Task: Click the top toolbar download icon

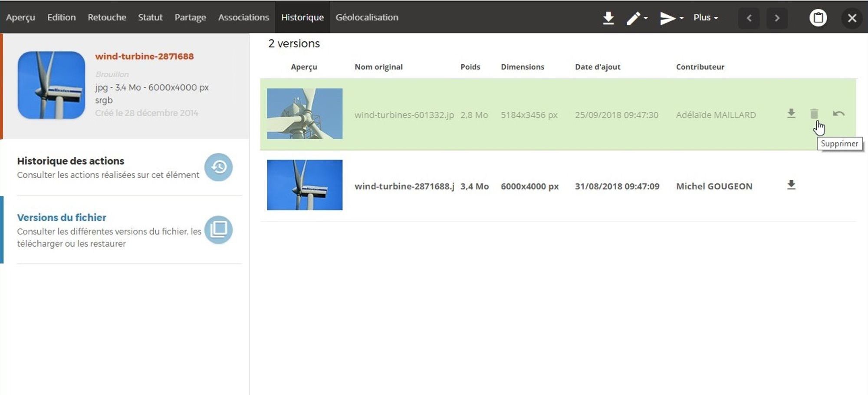Action: pyautogui.click(x=608, y=18)
